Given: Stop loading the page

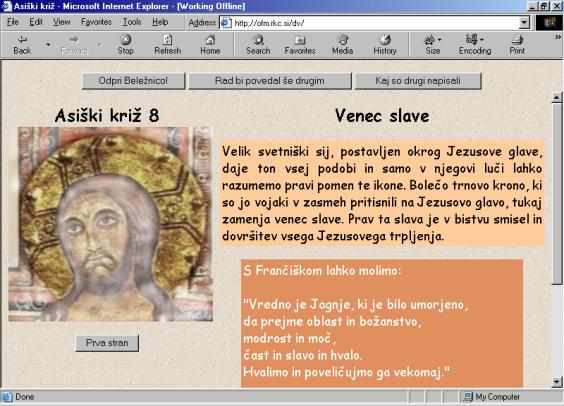Looking at the screenshot, I should coord(125,45).
